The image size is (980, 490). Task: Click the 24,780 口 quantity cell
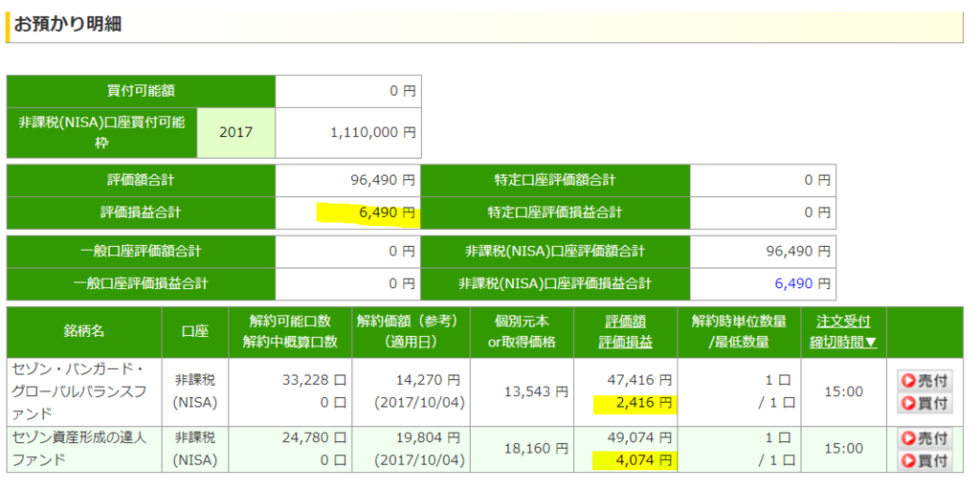tap(316, 436)
